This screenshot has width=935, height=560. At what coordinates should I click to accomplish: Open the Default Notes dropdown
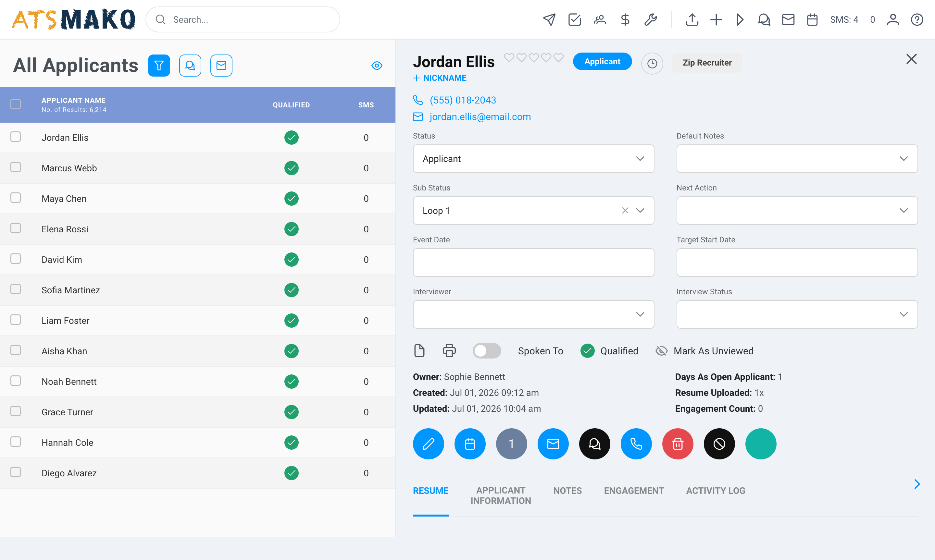point(797,158)
